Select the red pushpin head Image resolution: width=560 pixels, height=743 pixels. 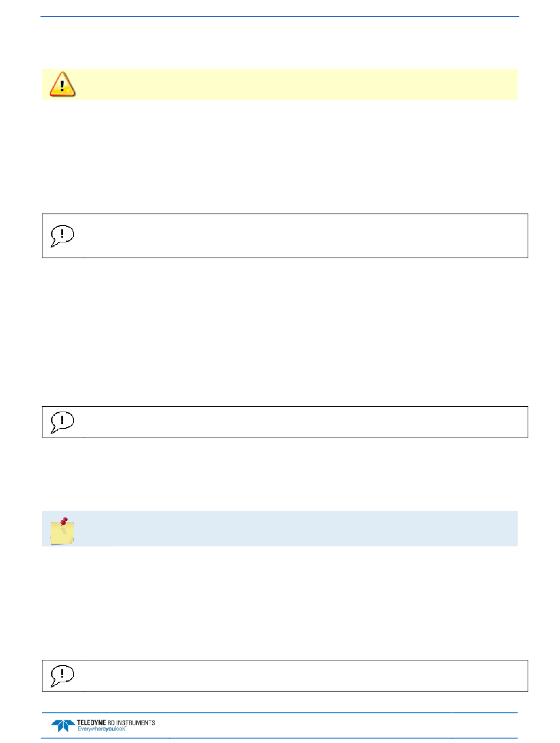coord(65,521)
